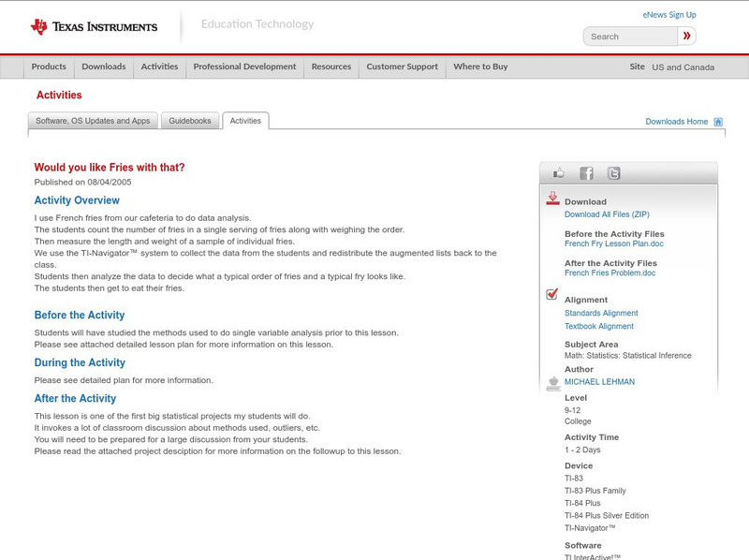Viewport: 749px width, 560px height.
Task: Select the Software, OS Updates and Apps tab
Action: coord(93,121)
